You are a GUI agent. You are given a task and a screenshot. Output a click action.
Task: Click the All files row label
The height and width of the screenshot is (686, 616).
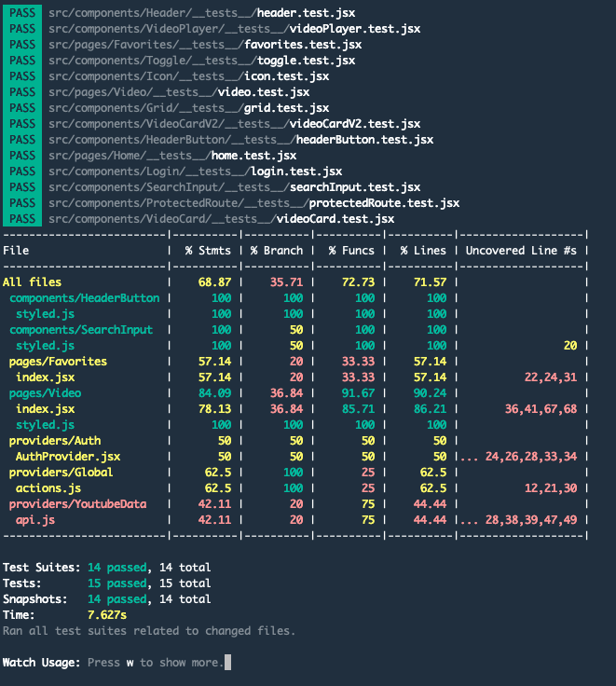pos(32,282)
